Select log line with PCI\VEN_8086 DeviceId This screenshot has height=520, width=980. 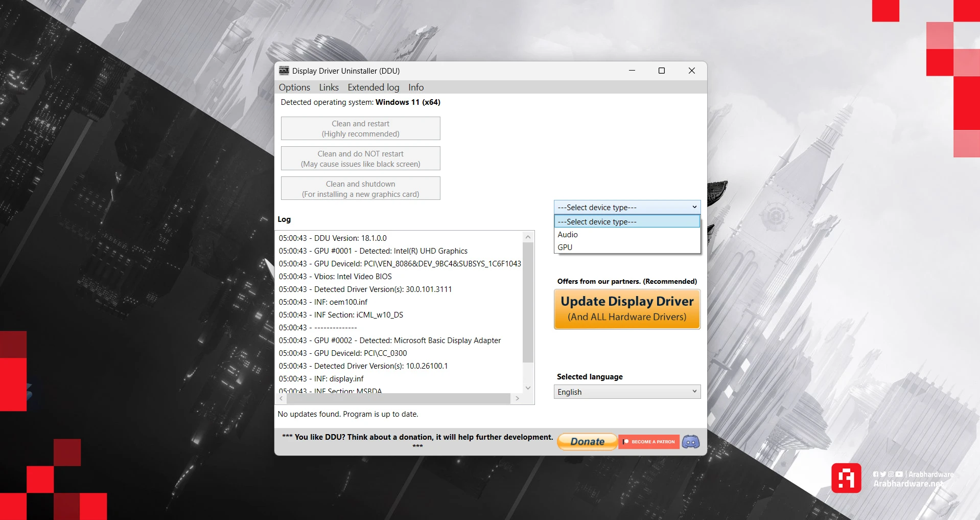coord(400,264)
